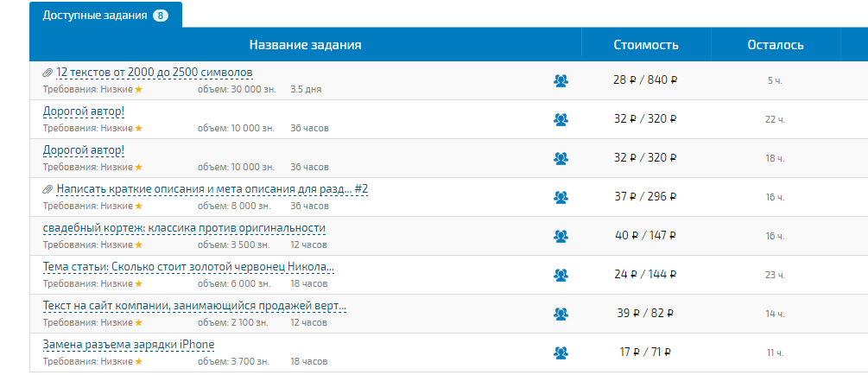The width and height of the screenshot is (868, 375).
Task: Click volume text объем: 8 000 зн.
Action: (x=234, y=206)
